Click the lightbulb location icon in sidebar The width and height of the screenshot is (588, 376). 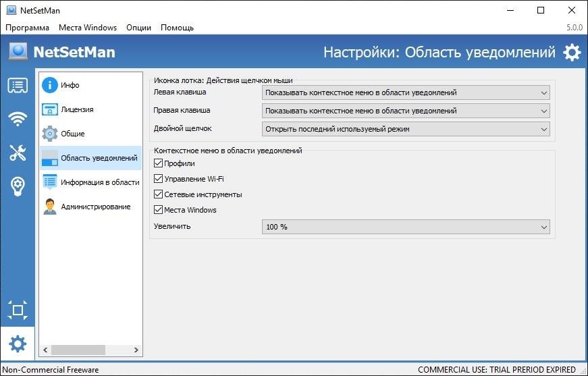pyautogui.click(x=18, y=186)
